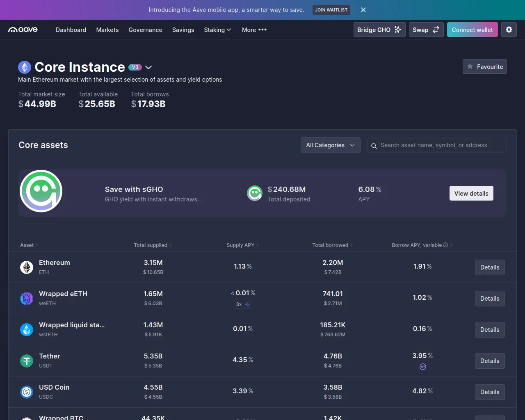Click the $25.65B total available value
Image resolution: width=525 pixels, height=420 pixels.
tap(97, 104)
